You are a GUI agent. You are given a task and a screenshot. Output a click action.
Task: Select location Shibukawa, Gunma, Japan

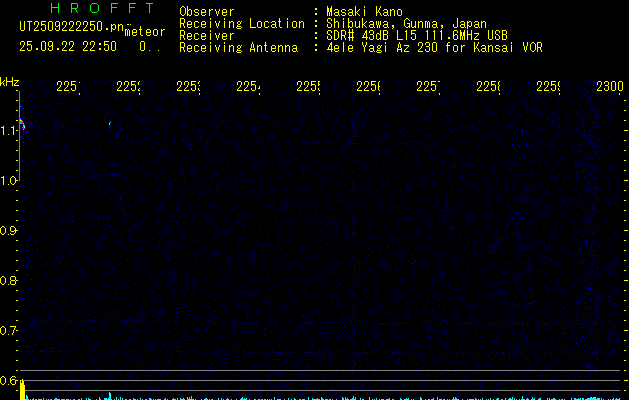coord(406,24)
